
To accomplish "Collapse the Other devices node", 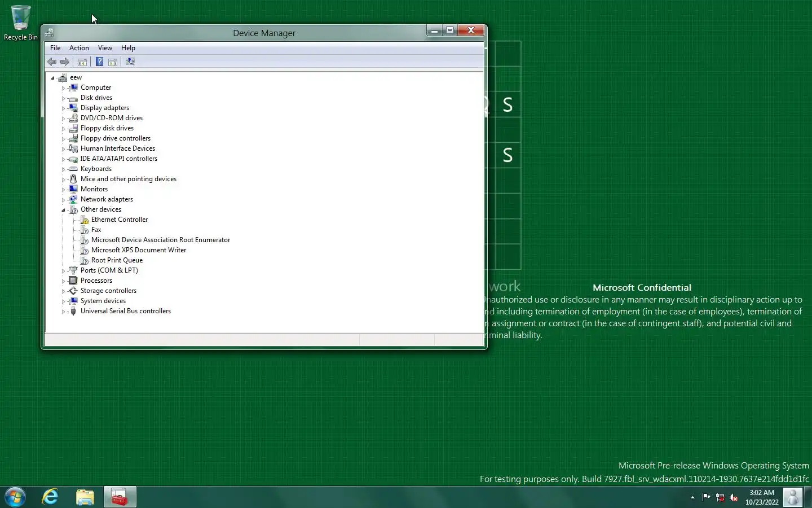I will tap(63, 210).
